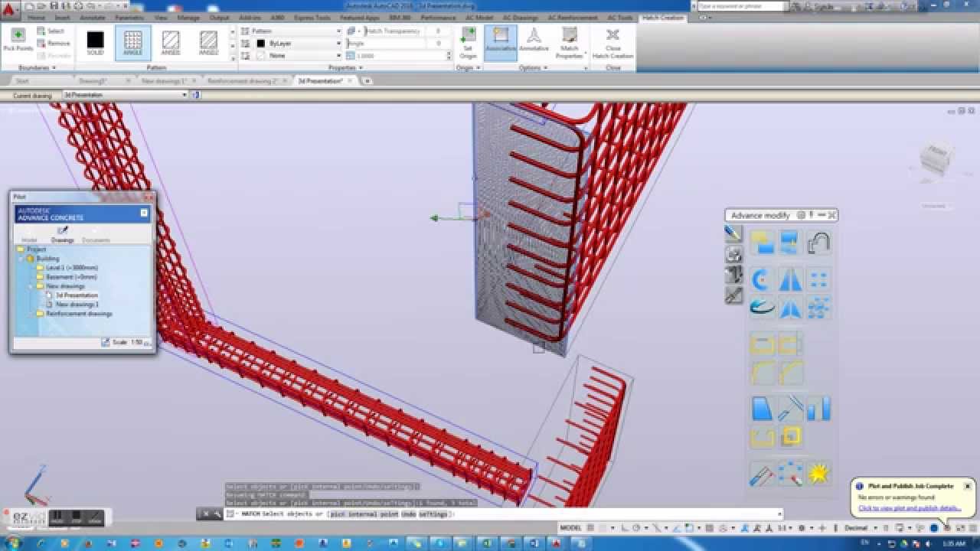This screenshot has width=980, height=551.
Task: Select Reinforcement drawings folder in Pilot tree
Action: click(x=79, y=314)
